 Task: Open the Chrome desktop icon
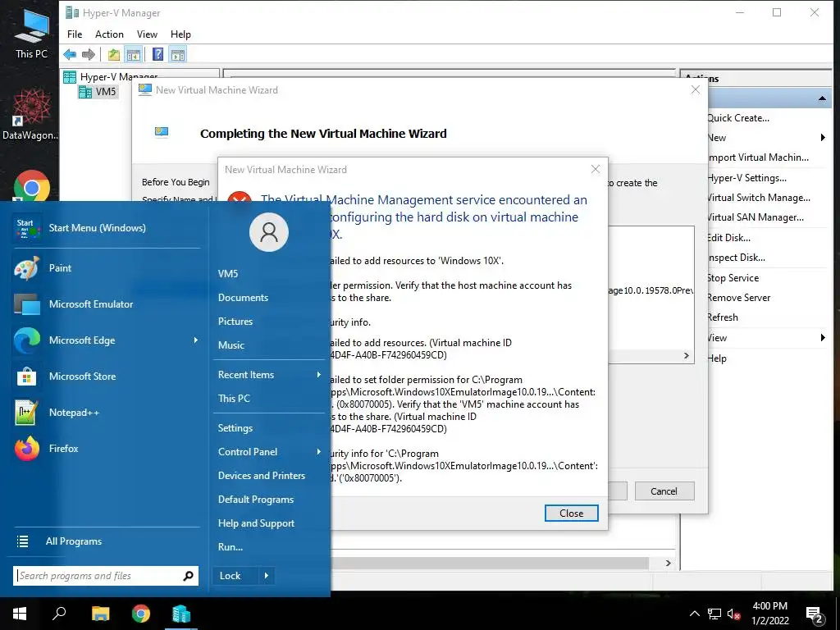pyautogui.click(x=32, y=188)
